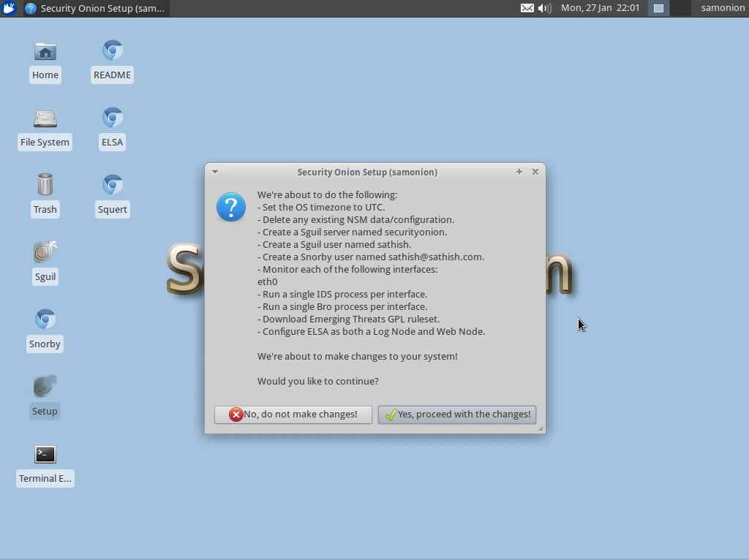The image size is (749, 560).
Task: Click 'Run a single IDS process' line
Action: (342, 294)
